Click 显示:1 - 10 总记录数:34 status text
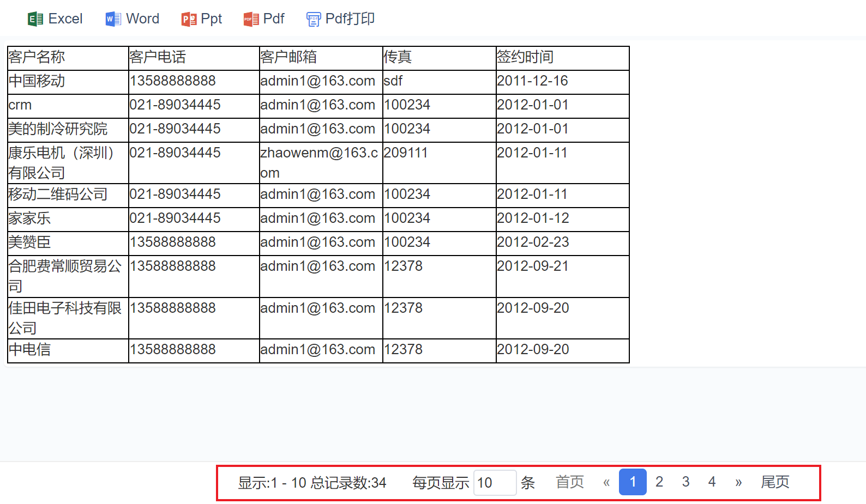This screenshot has width=866, height=504. tap(312, 483)
